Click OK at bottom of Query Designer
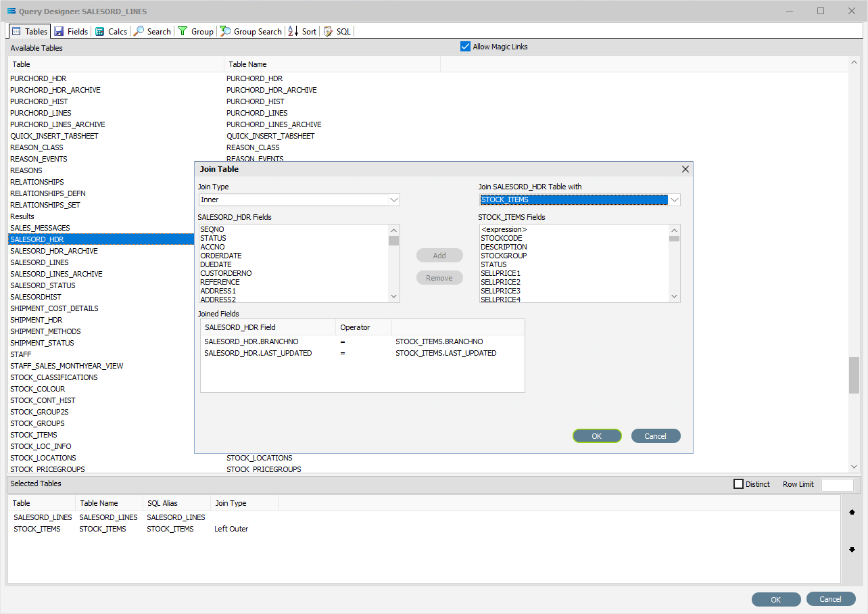The height and width of the screenshot is (614, 868). coord(776,600)
